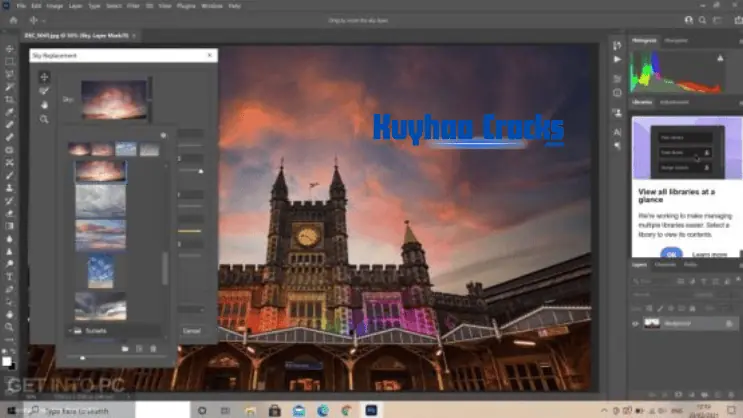Select the Crop tool in main toolbar
Viewport: 743px width, 418px height.
[x=10, y=100]
